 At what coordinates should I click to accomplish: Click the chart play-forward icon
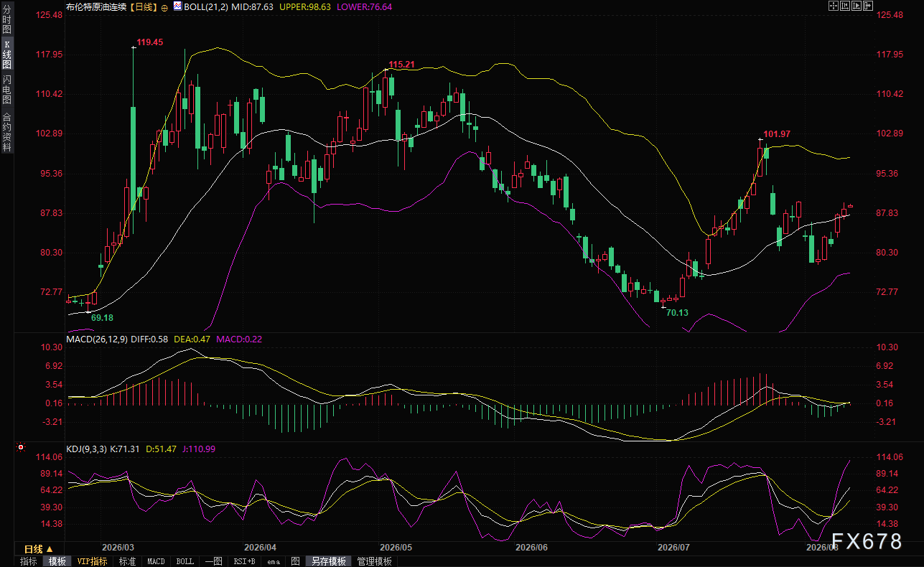857,6
